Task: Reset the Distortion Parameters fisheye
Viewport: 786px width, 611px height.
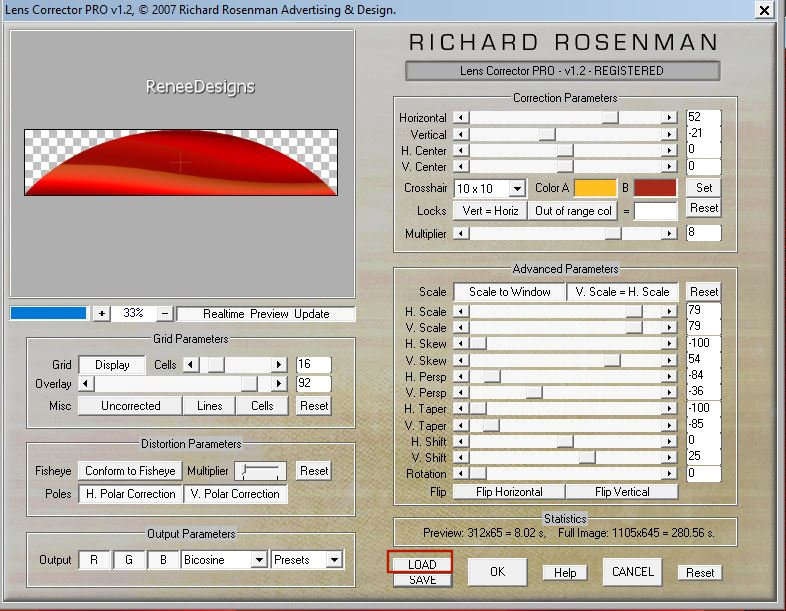Action: (314, 471)
